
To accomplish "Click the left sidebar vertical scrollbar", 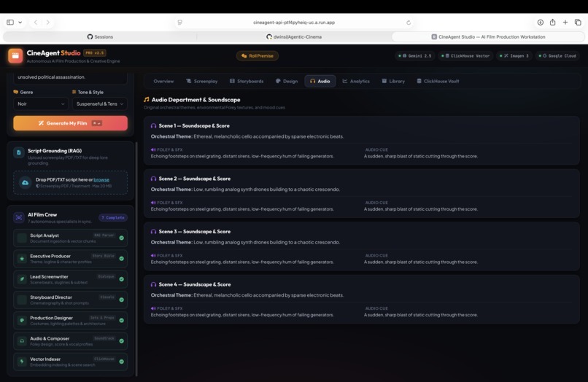I will pyautogui.click(x=136, y=259).
